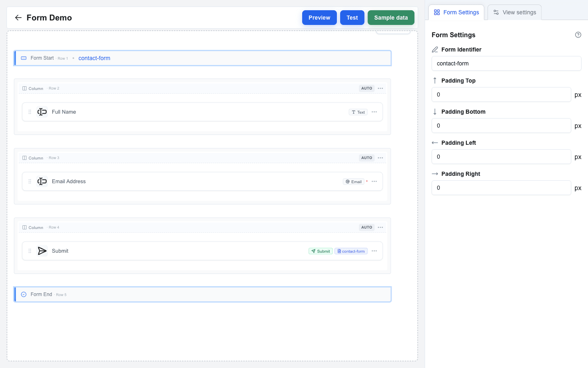Open the View settings tab
This screenshot has height=368, width=588.
pyautogui.click(x=514, y=12)
